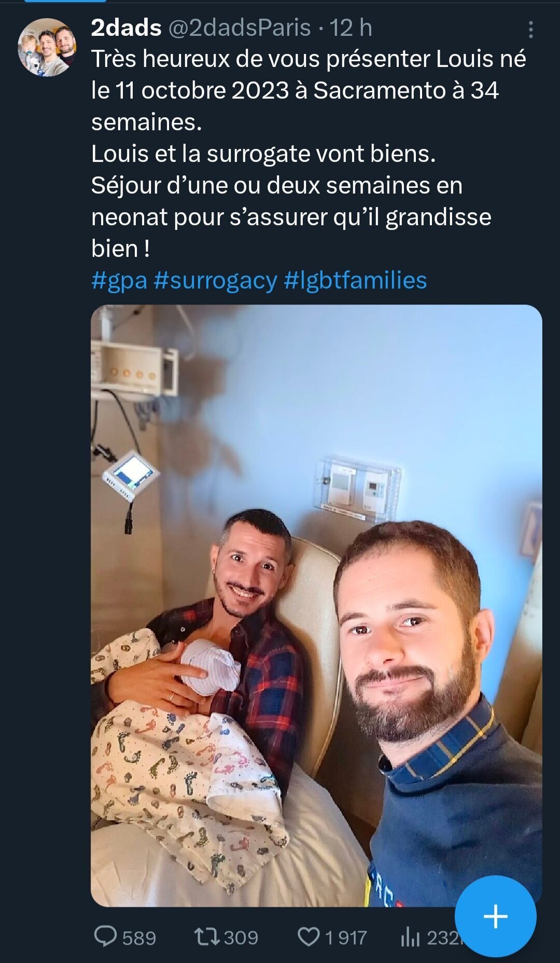Open the view statistics bar chart icon
The width and height of the screenshot is (560, 963).
(x=410, y=937)
